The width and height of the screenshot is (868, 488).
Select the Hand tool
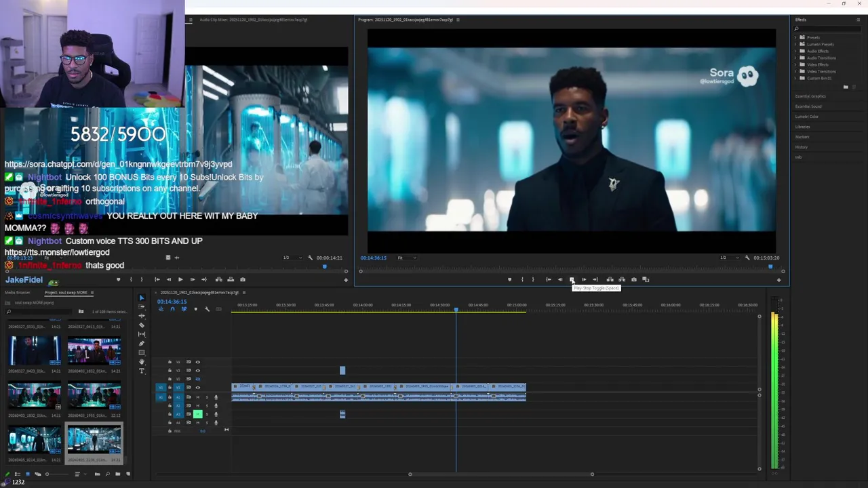tap(142, 362)
